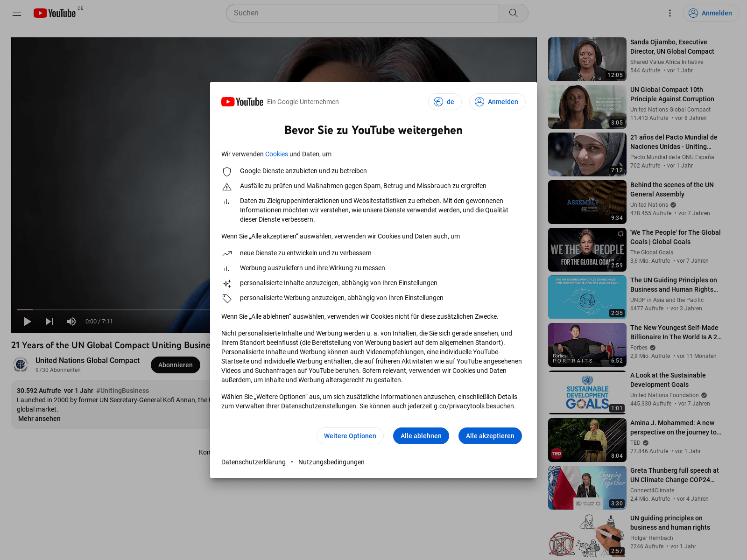The image size is (747, 560).
Task: Click 'Connect4Climate' channel text
Action: pos(652,490)
